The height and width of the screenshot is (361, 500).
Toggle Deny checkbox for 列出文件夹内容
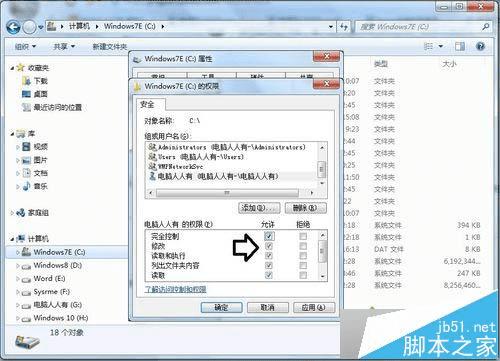tap(303, 265)
